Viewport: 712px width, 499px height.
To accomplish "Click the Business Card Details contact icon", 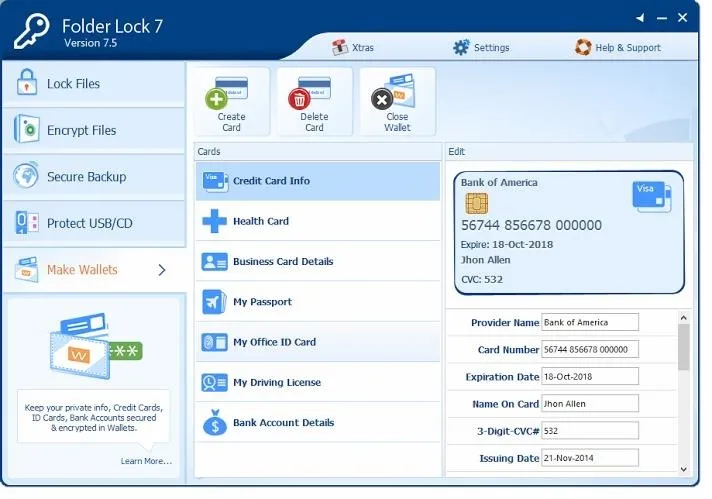I will click(214, 262).
